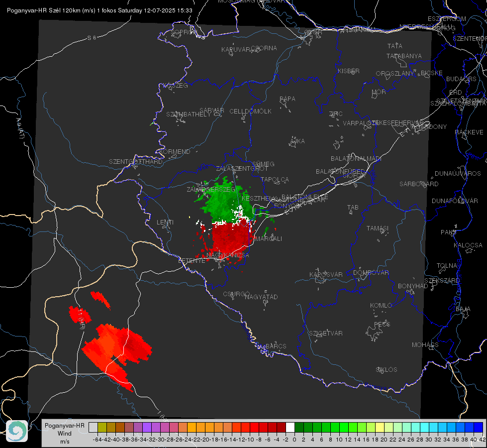Click the CELLDÖMÖLK label
This screenshot has width=487, height=448.
tap(250, 112)
